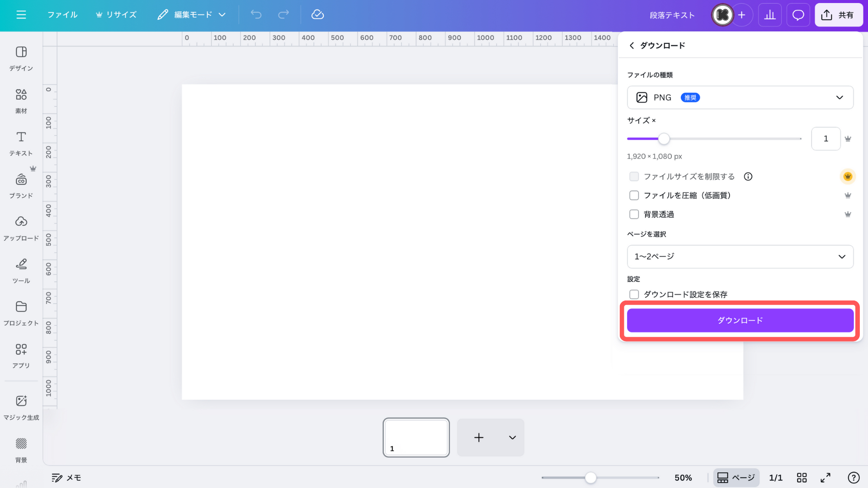This screenshot has width=868, height=488.
Task: Open the デザイン sidebar panel
Action: 21,58
